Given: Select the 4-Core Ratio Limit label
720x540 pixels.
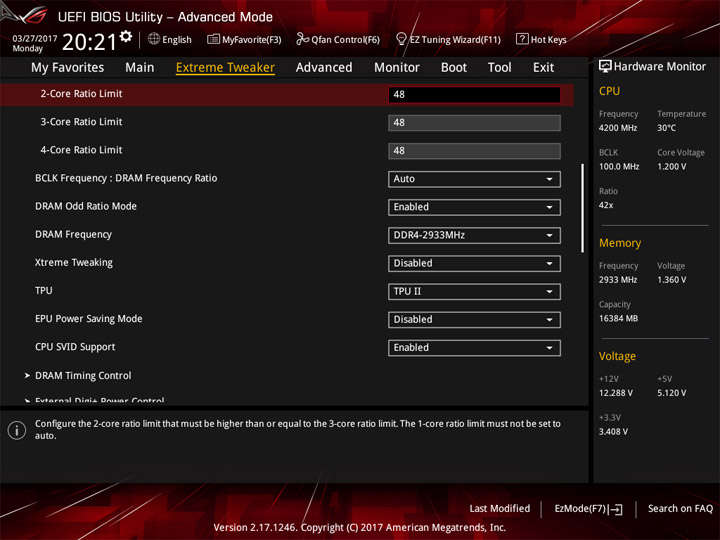Looking at the screenshot, I should pos(81,150).
